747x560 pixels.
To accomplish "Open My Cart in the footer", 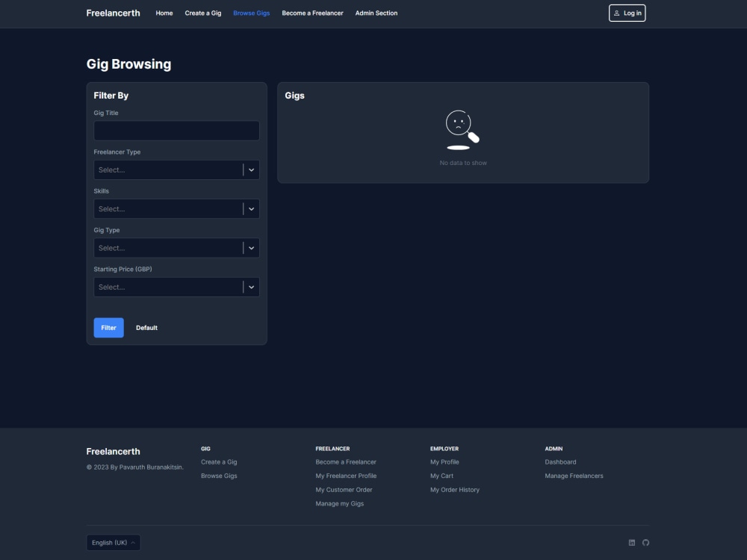I will (441, 476).
